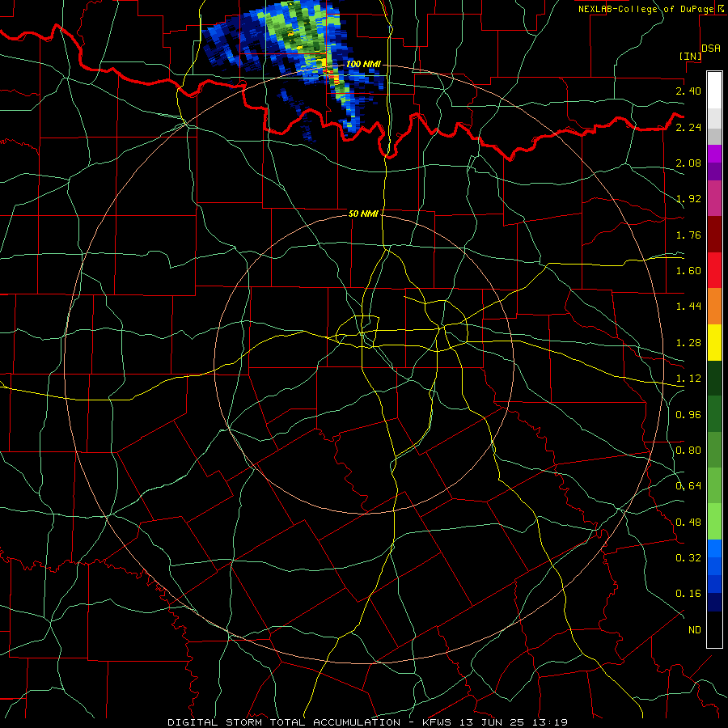Click the '[IN]' units label
The height and width of the screenshot is (728, 728).
point(690,56)
